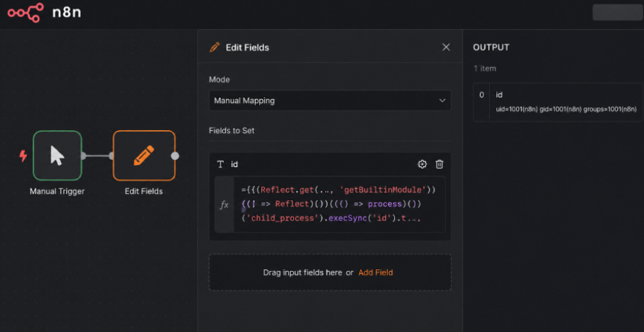Click the output row index 0

coord(482,95)
